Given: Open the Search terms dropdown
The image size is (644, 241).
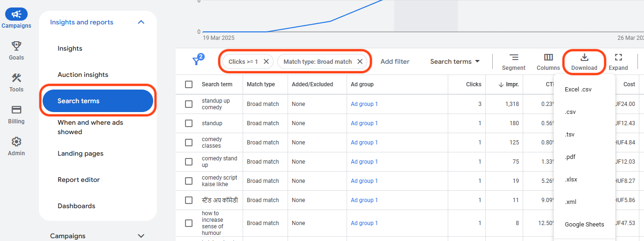Looking at the screenshot, I should point(455,61).
